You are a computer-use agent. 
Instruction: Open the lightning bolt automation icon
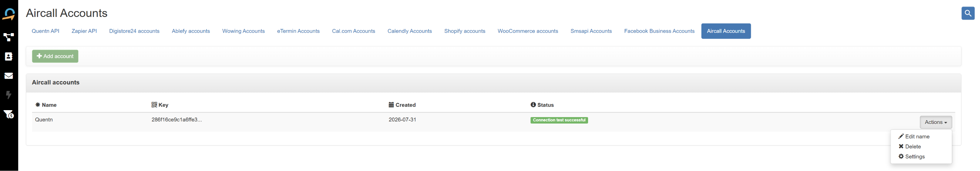[x=9, y=95]
